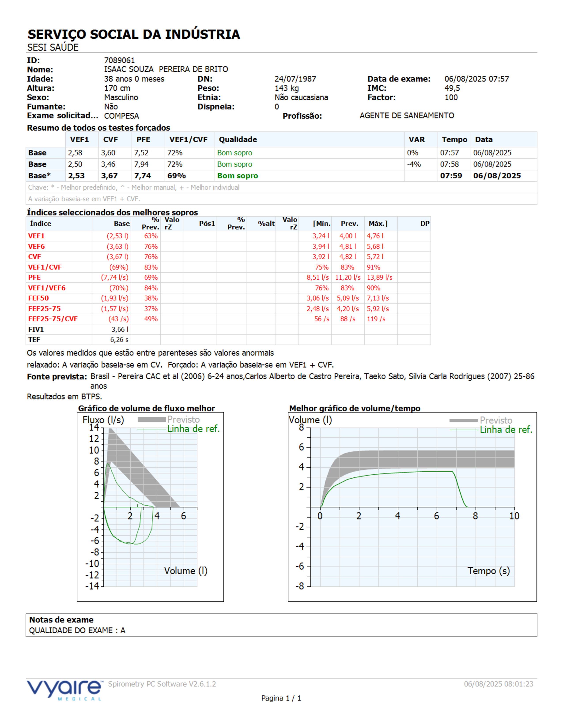Click the ethnicity value Não caucasiana
563x728 pixels.
(301, 98)
